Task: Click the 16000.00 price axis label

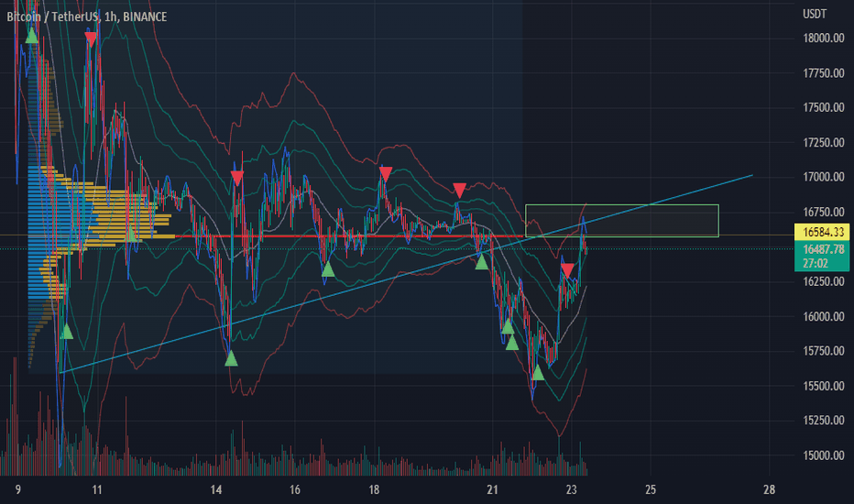Action: point(824,316)
